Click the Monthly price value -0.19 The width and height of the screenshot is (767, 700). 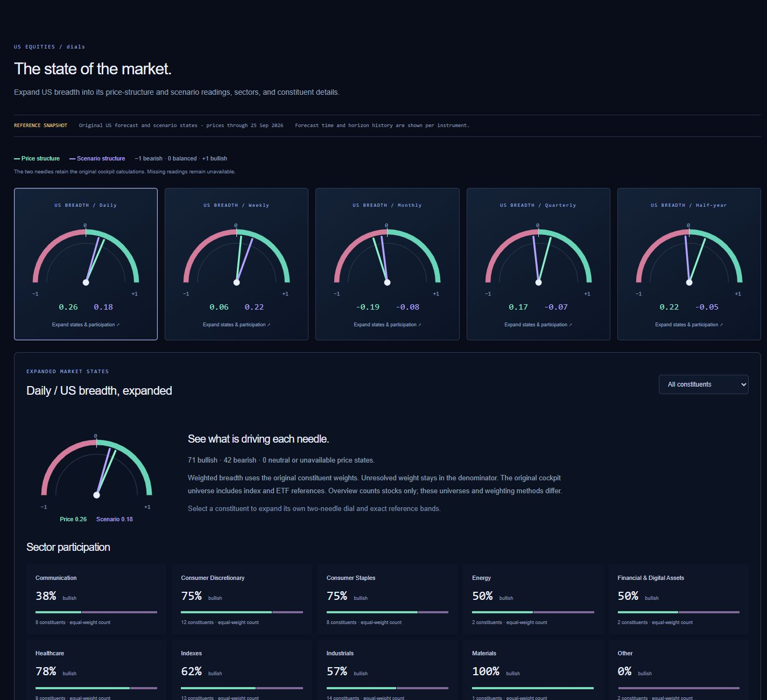pyautogui.click(x=368, y=307)
